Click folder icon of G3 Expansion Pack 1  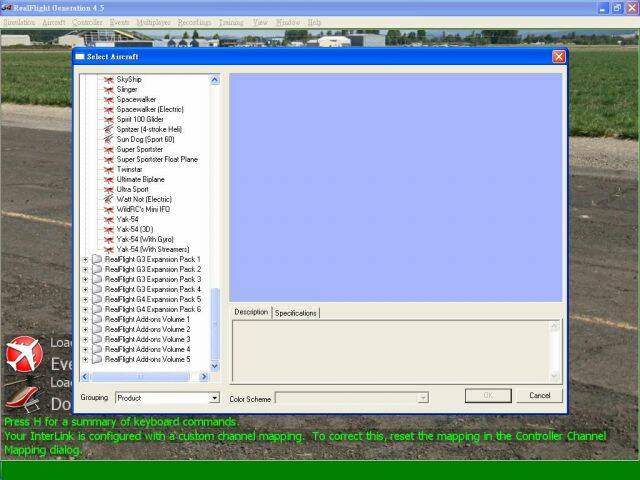coord(97,260)
